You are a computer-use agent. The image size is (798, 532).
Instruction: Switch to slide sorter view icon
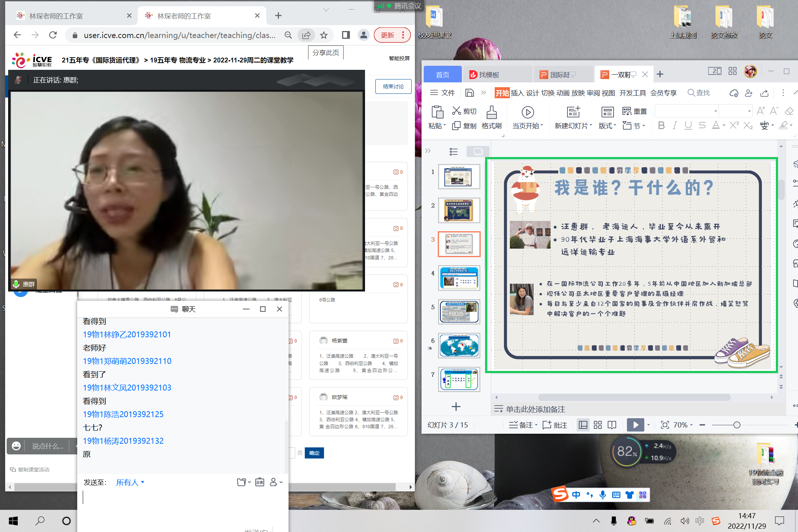pyautogui.click(x=598, y=425)
